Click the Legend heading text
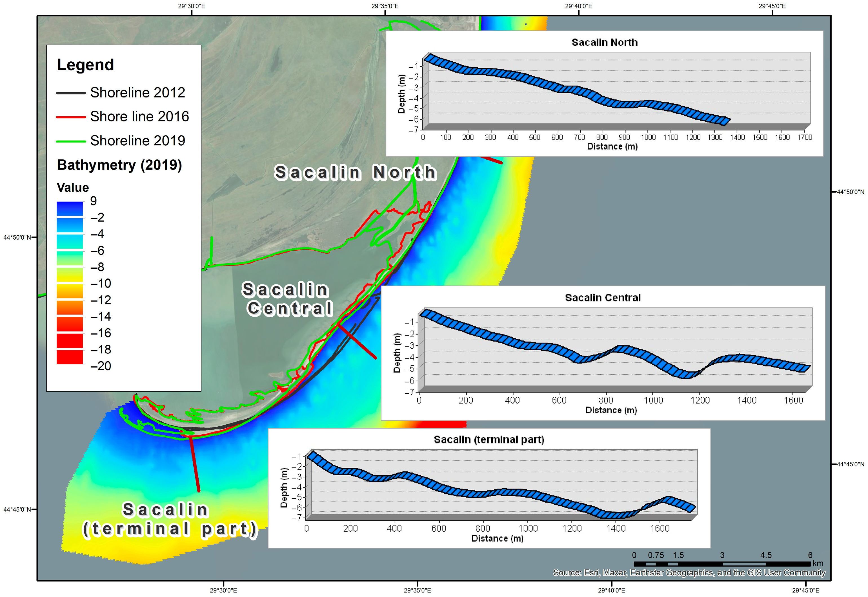 85,65
